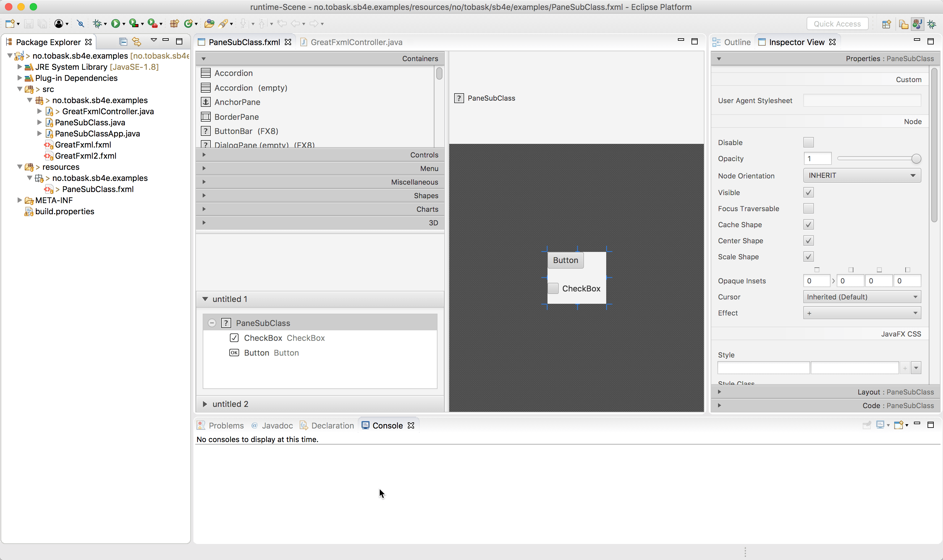
Task: Click the Open Perspective icon
Action: [x=886, y=24]
